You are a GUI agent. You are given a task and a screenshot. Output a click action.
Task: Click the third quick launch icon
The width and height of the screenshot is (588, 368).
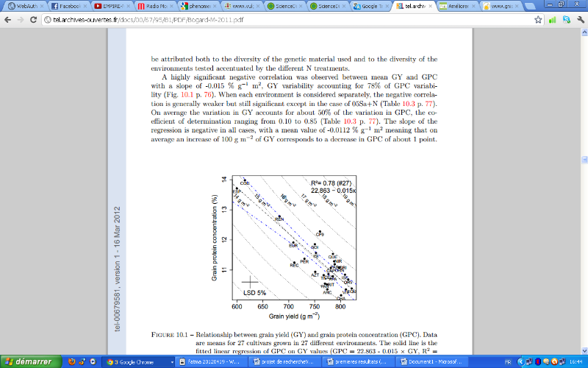(93, 361)
